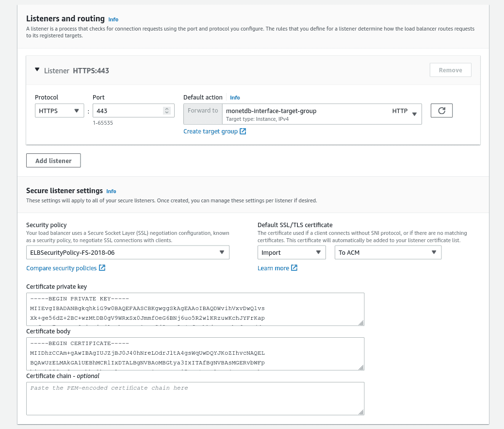Open Info link beside Default action

click(235, 98)
